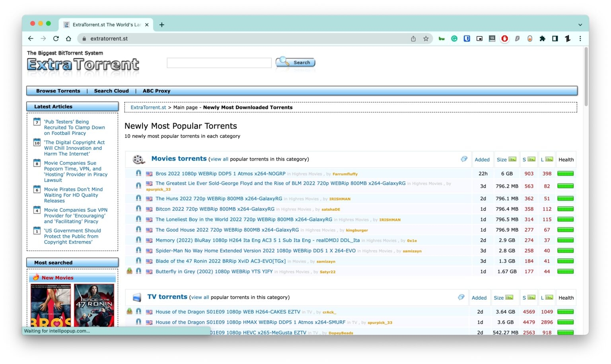The image size is (611, 364).
Task: Click the US flag icon beside The Huns torrent
Action: (x=149, y=199)
